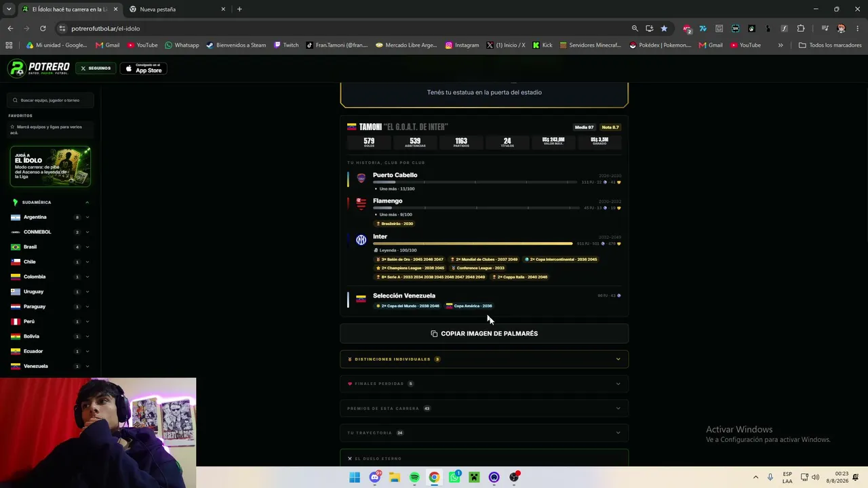The width and height of the screenshot is (868, 488).
Task: Switch to the Nueva pestaña browser tab
Action: [177, 9]
